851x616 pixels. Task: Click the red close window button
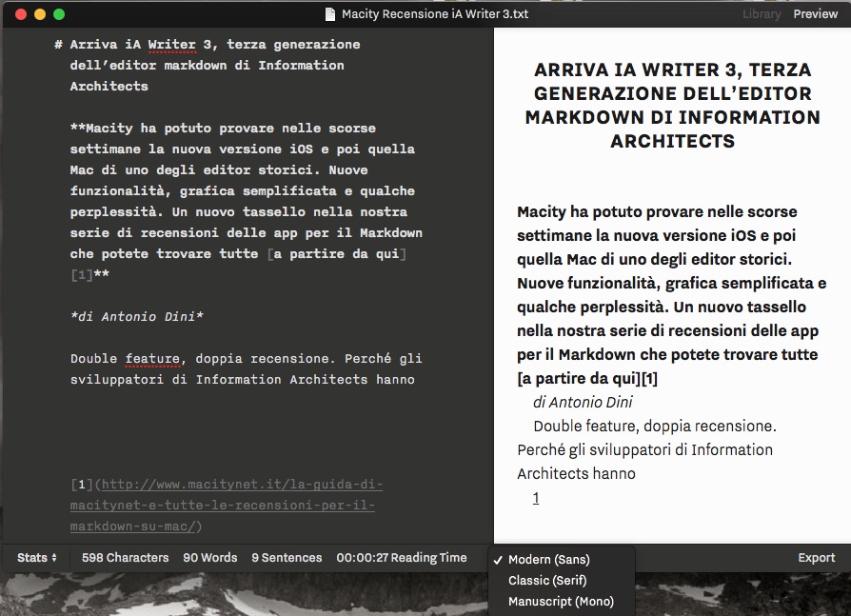point(21,14)
